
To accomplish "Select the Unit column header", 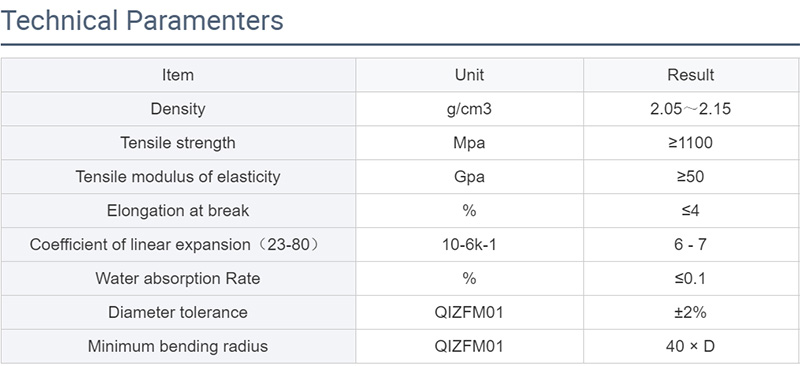I will 469,75.
